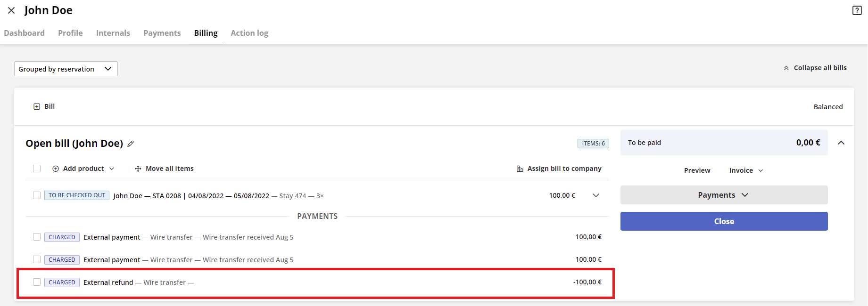Check the External refund row checkbox

point(37,282)
